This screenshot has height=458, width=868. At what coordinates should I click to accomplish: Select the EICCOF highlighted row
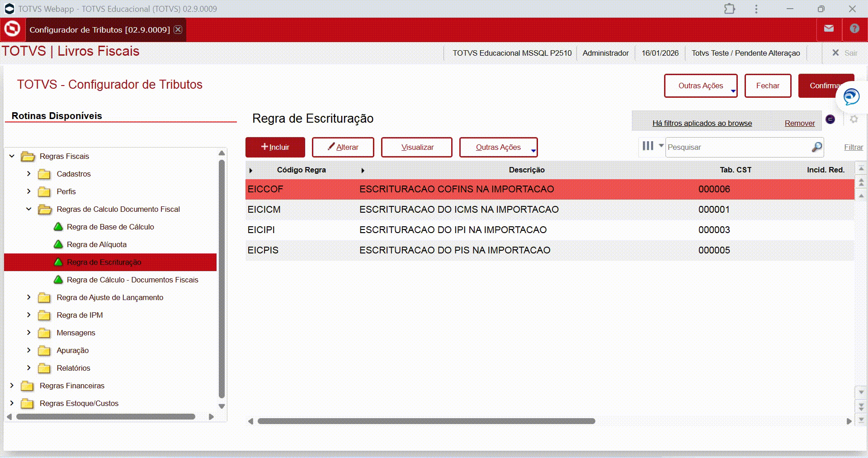tap(550, 189)
